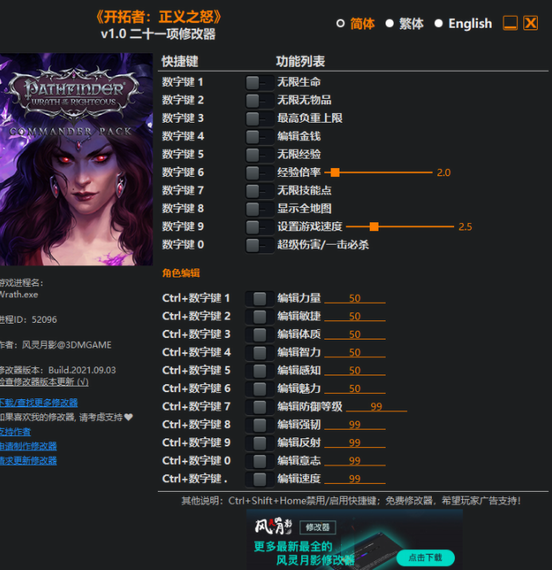Toggle 编辑力量 switch
This screenshot has width=552, height=570.
[x=260, y=299]
